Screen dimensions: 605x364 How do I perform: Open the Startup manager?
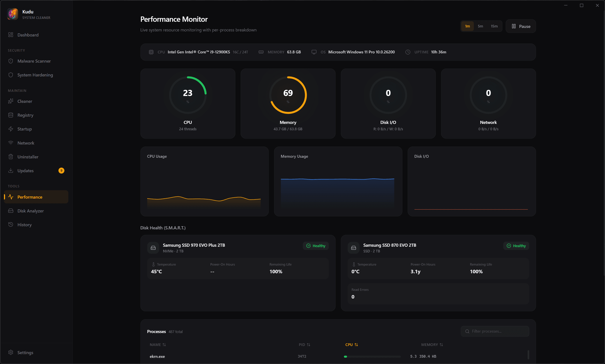24,129
